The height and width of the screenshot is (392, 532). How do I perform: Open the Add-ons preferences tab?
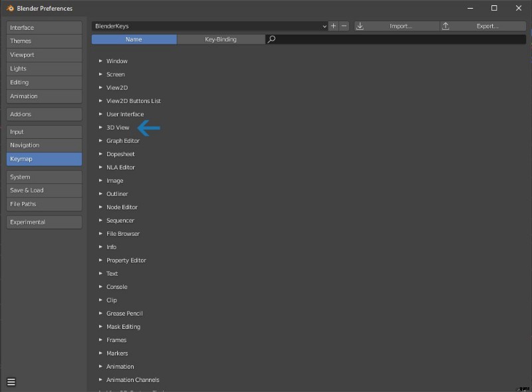(x=44, y=114)
